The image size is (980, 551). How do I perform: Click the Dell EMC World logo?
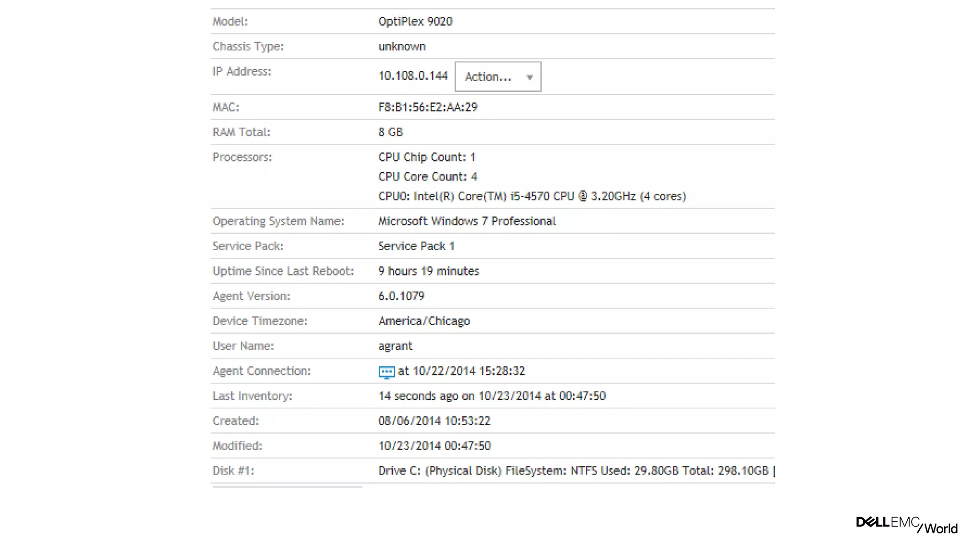click(x=906, y=525)
